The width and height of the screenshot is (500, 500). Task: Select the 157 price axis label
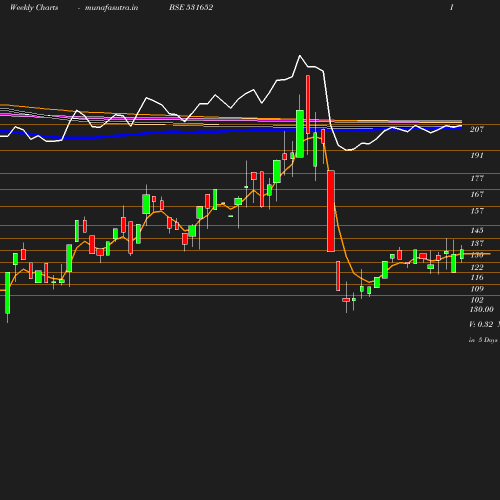tap(477, 211)
